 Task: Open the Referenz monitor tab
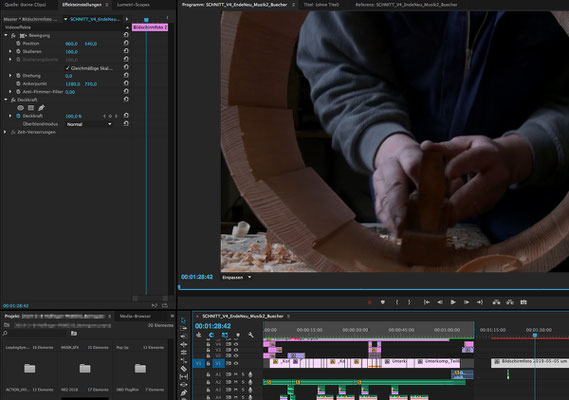(406, 5)
